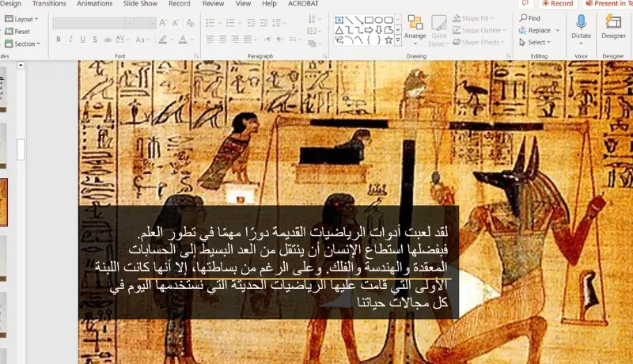Image resolution: width=633 pixels, height=364 pixels.
Task: Open the Designer pane
Action: coord(614,27)
